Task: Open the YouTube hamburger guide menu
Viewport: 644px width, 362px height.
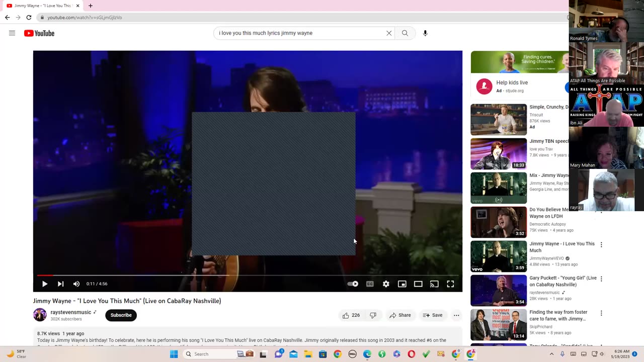Action: 12,33
